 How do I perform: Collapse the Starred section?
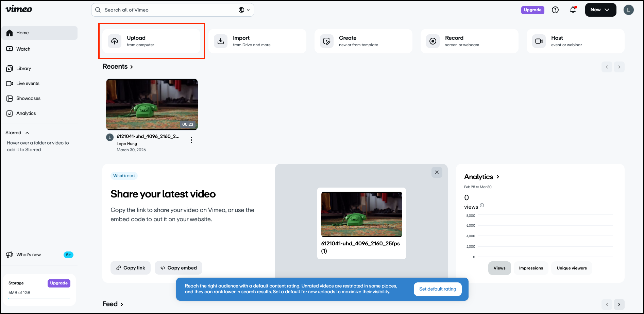click(x=27, y=133)
